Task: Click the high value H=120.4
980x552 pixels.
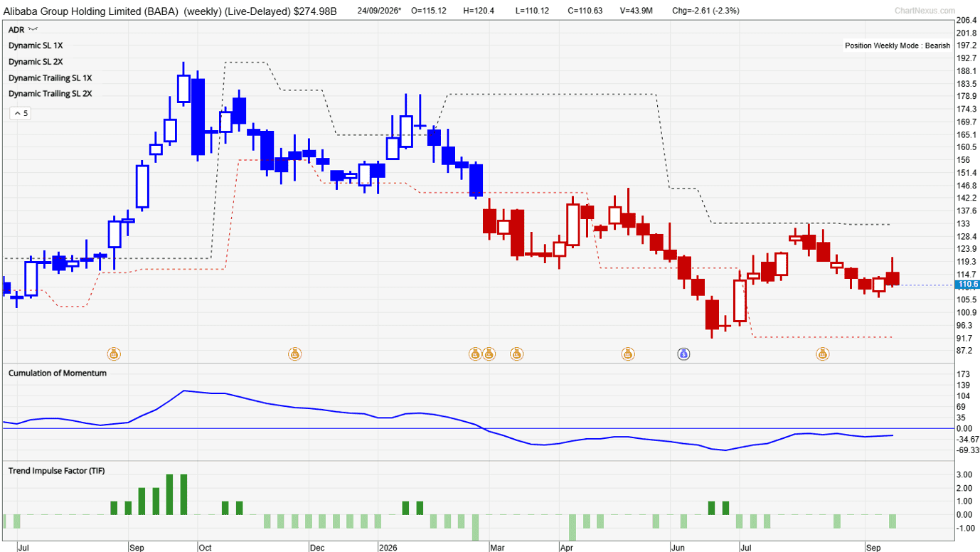Action: [479, 11]
